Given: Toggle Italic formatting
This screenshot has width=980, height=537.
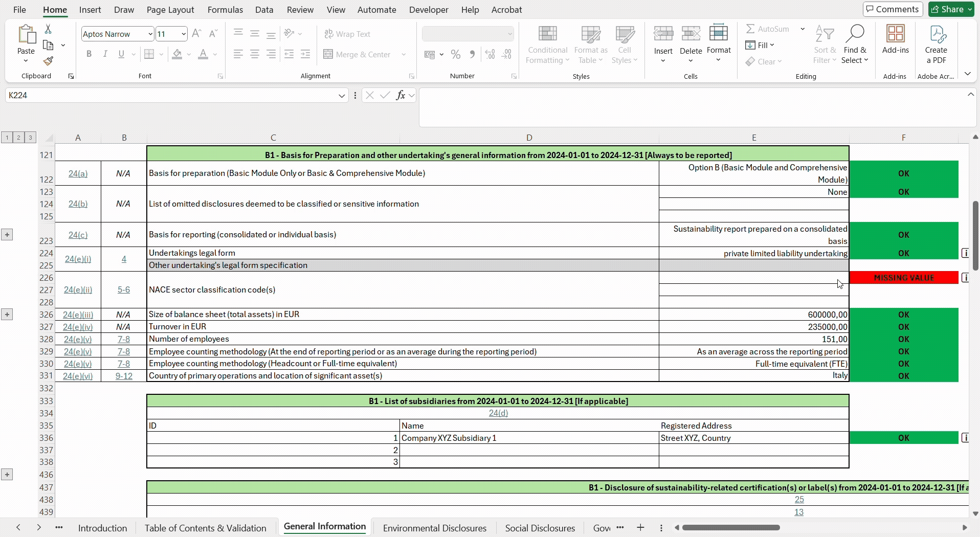Looking at the screenshot, I should coord(105,54).
